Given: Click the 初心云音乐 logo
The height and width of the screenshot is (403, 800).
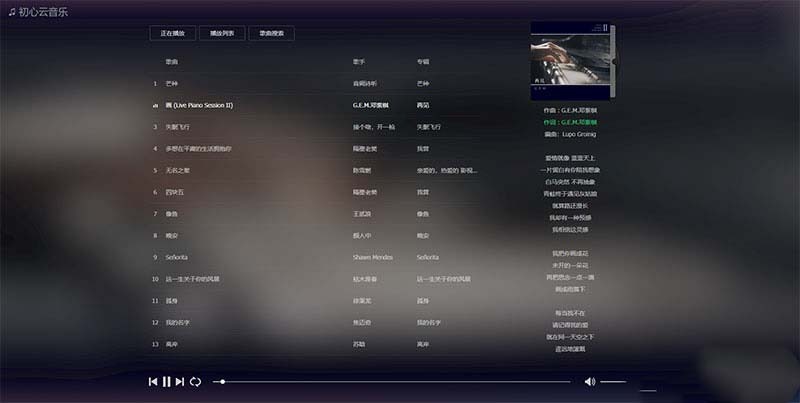Looking at the screenshot, I should [x=38, y=12].
